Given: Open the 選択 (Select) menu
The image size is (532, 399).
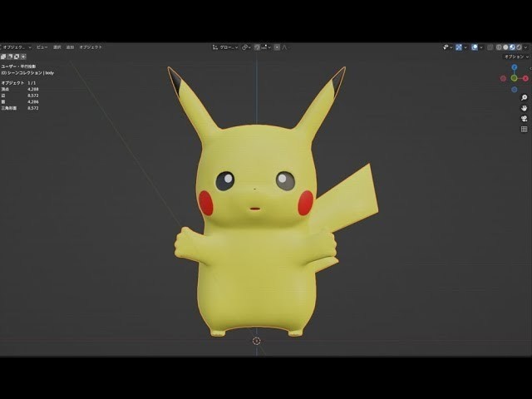Looking at the screenshot, I should [x=57, y=47].
